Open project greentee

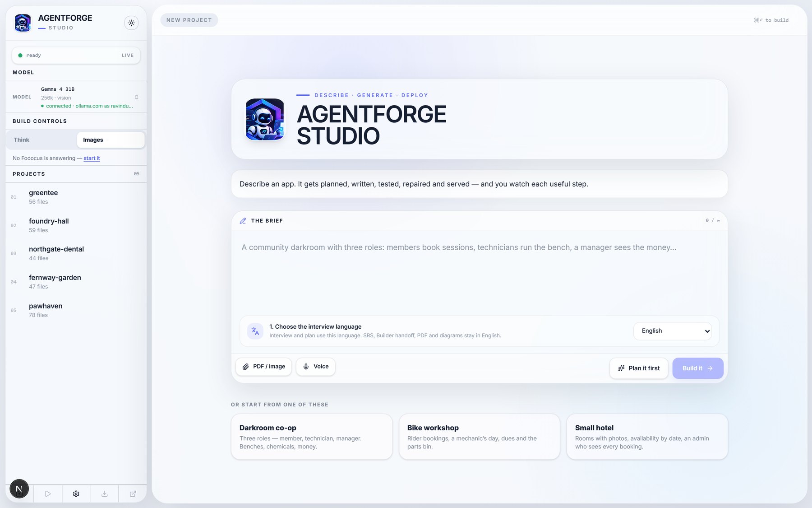click(x=76, y=197)
